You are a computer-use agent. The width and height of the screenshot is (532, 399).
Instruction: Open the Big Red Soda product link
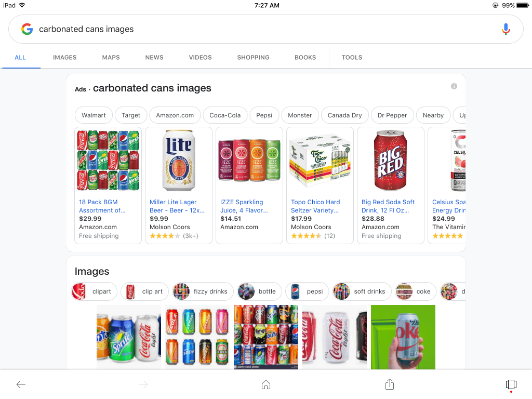coord(388,206)
